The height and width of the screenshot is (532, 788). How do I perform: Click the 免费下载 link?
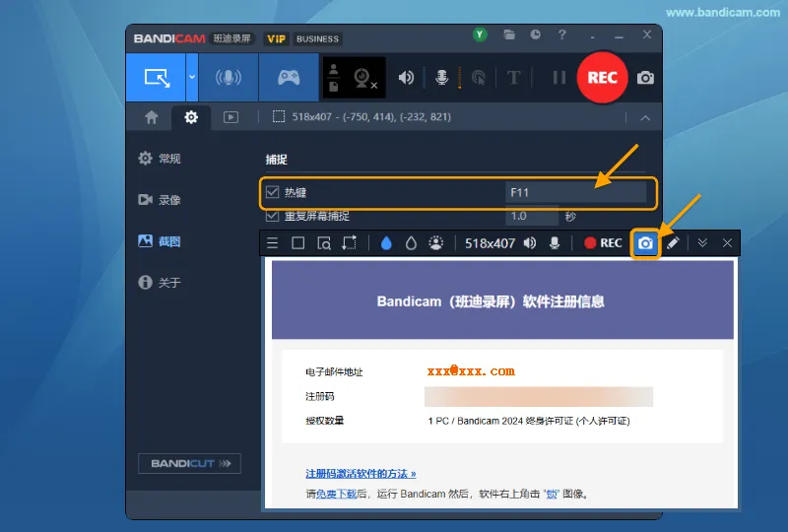[336, 494]
